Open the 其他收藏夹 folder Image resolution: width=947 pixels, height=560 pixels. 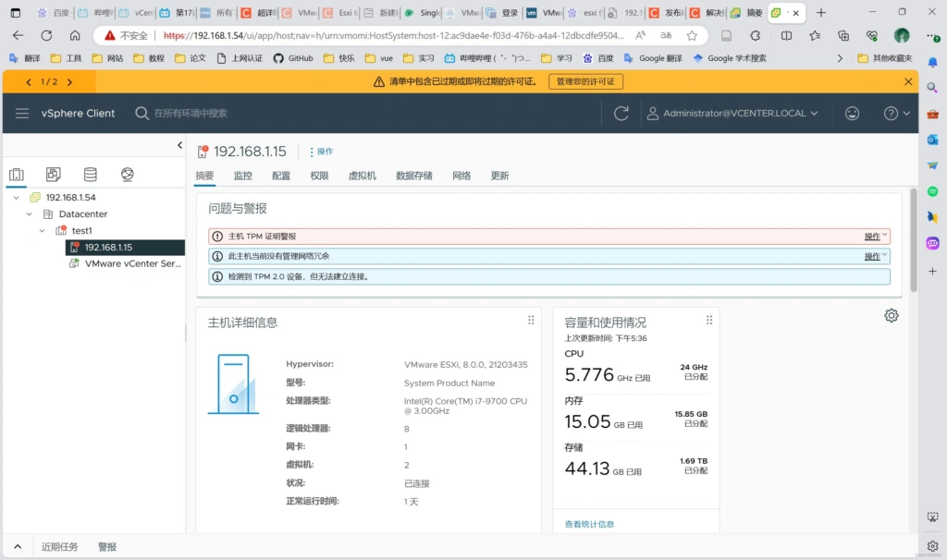coord(885,58)
